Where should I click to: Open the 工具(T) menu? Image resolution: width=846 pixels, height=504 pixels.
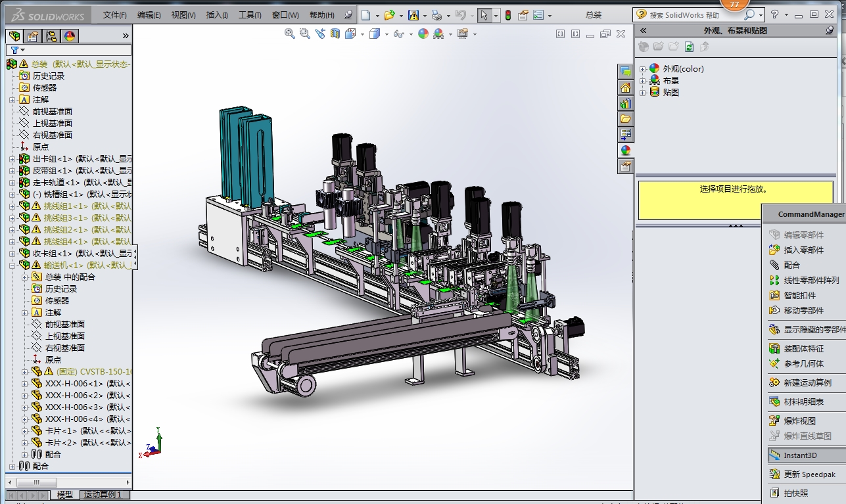(249, 15)
